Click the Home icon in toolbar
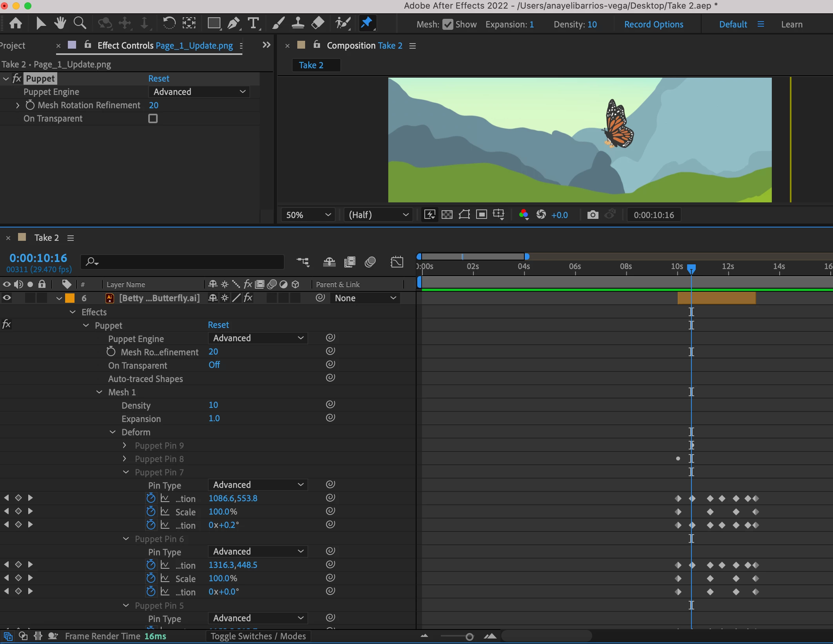 tap(16, 24)
